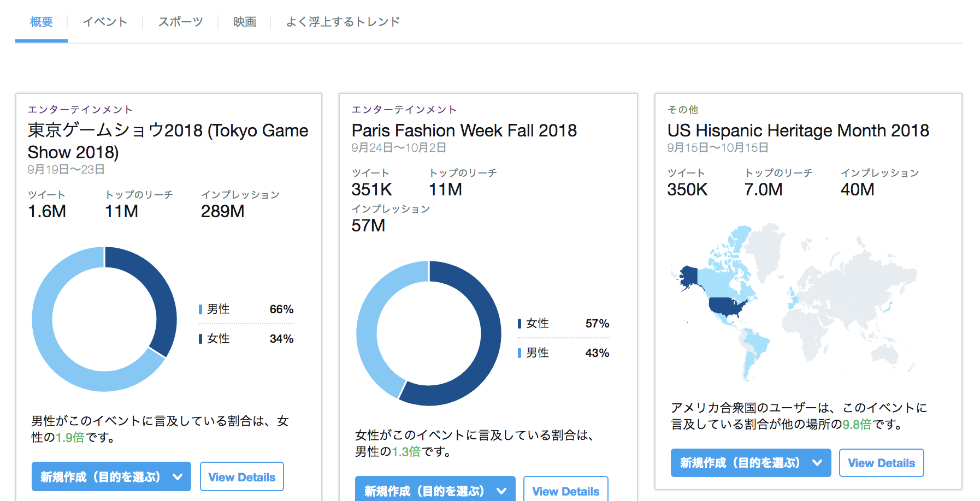Viewport: 980px width, 501px height.
Task: Open the よく浮上するトレンド tab
Action: (x=343, y=22)
